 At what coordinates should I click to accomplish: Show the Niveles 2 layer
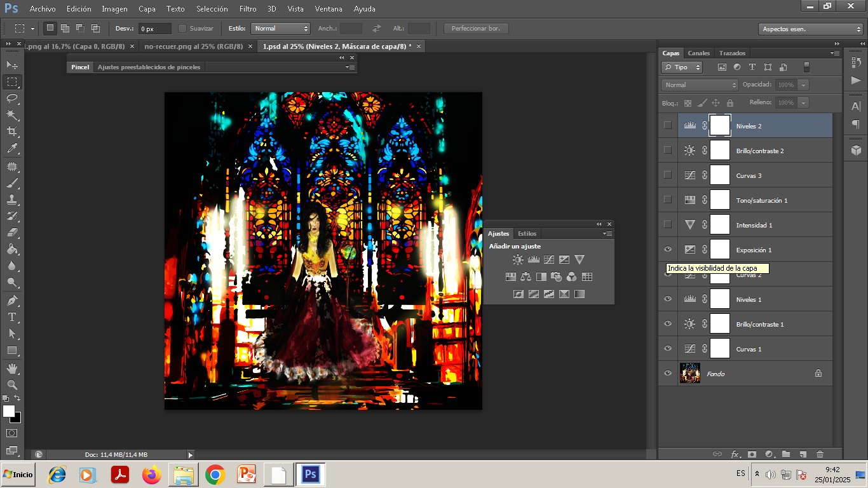tap(667, 125)
